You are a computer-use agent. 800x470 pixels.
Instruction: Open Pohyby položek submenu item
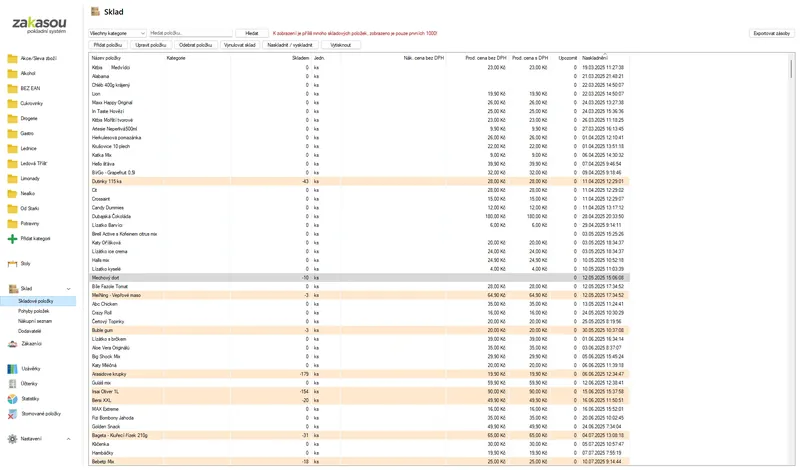coord(34,311)
